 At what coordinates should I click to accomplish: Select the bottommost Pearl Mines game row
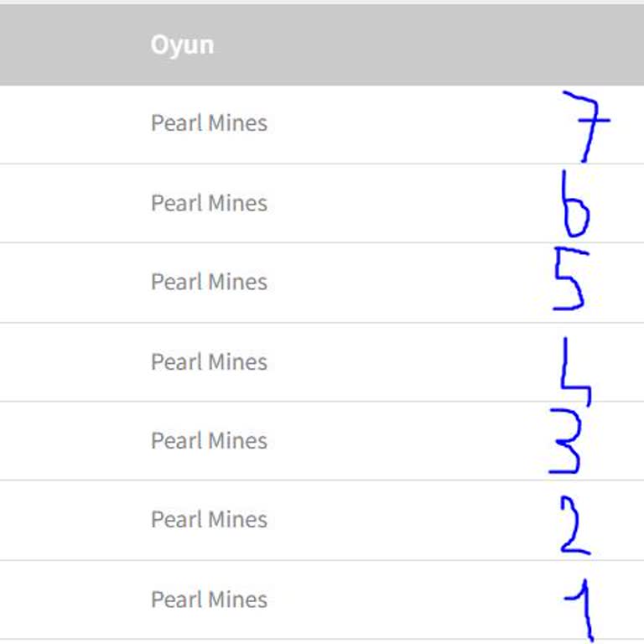(209, 600)
